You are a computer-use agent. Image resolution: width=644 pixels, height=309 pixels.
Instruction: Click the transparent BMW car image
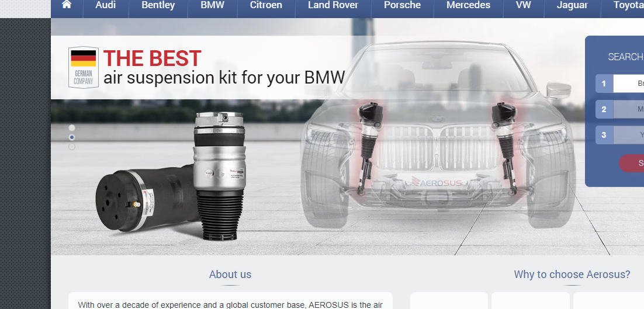pyautogui.click(x=439, y=136)
